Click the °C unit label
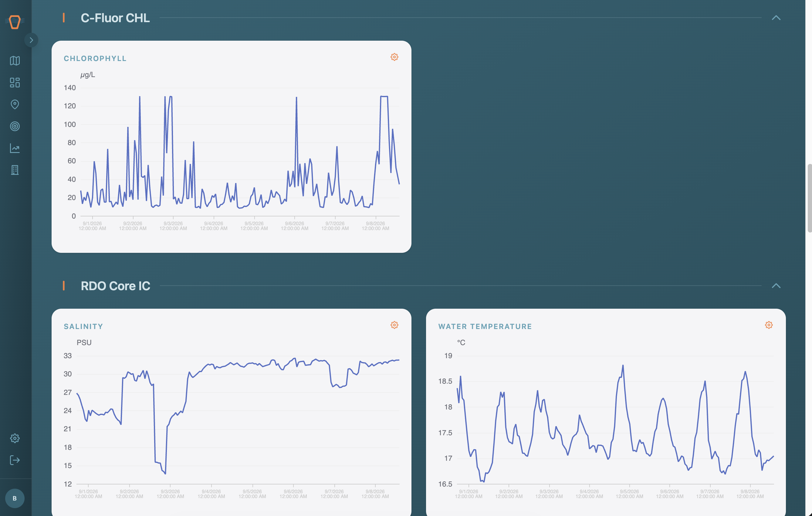812x516 pixels. click(x=461, y=343)
